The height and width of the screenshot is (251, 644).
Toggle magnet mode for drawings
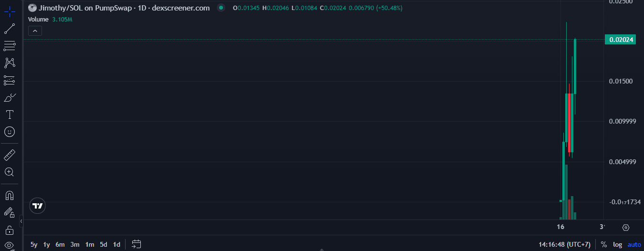point(10,196)
